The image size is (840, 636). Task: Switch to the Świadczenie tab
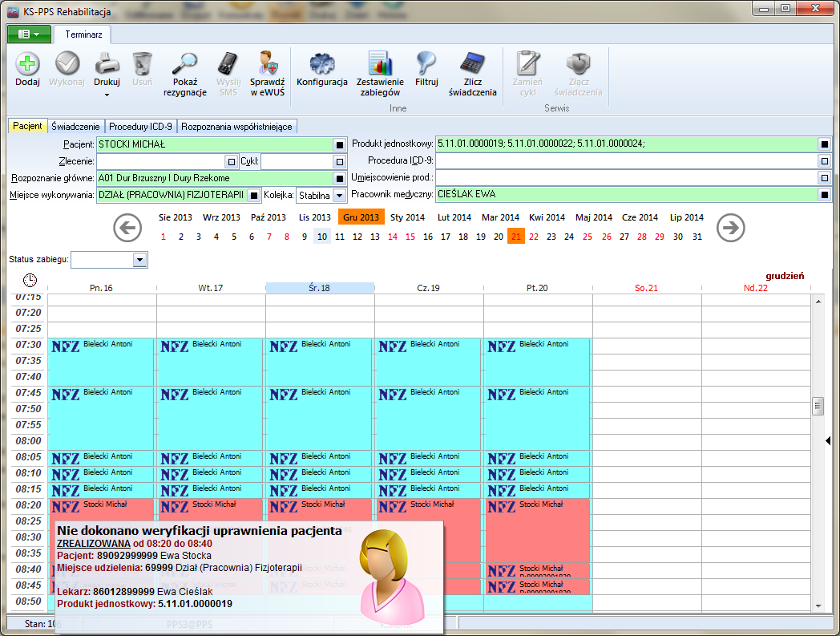click(76, 127)
